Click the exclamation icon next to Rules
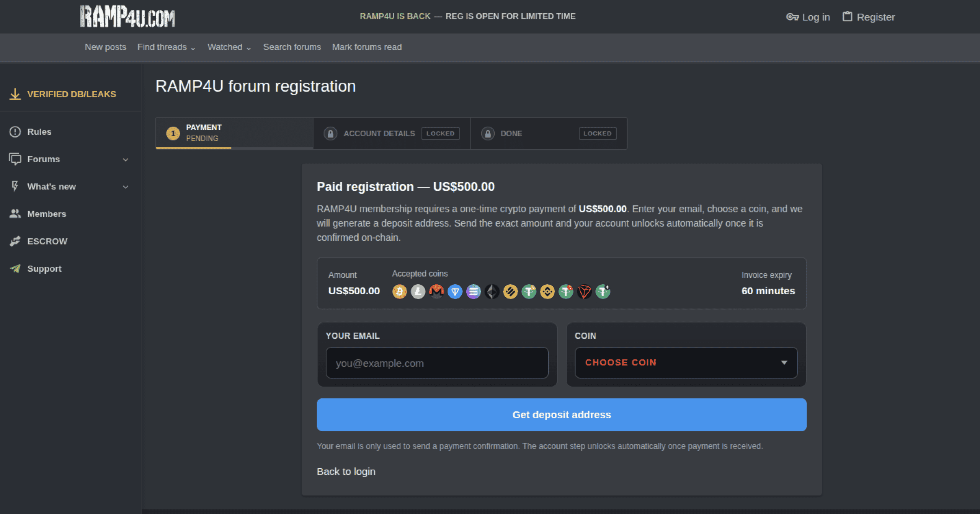The image size is (980, 514). (x=15, y=132)
